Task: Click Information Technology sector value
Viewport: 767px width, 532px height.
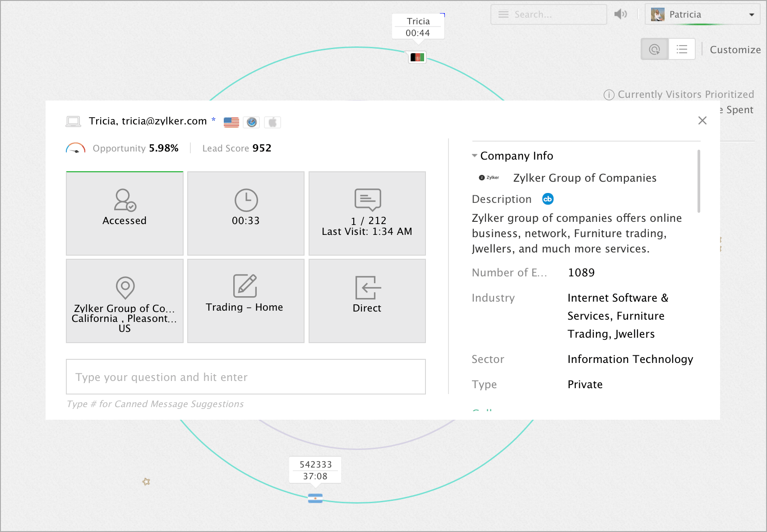Action: (630, 359)
